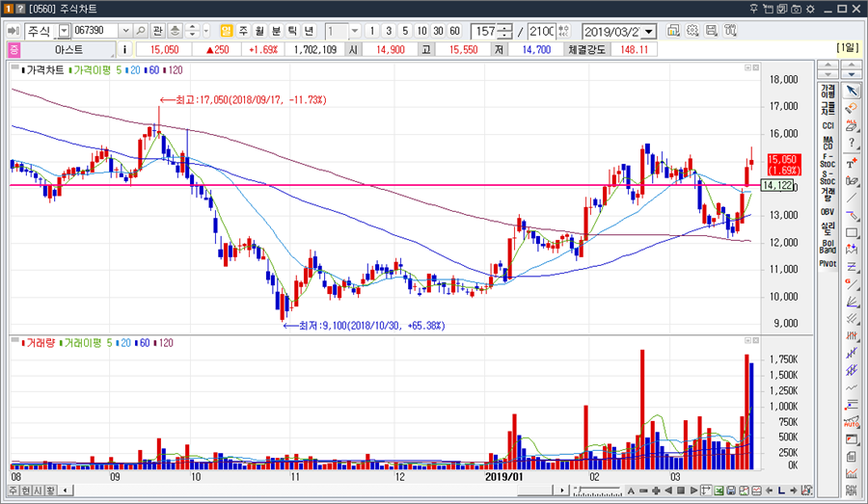Open the stock code search magnifier
Screen dimensions: 868x504
141,31
